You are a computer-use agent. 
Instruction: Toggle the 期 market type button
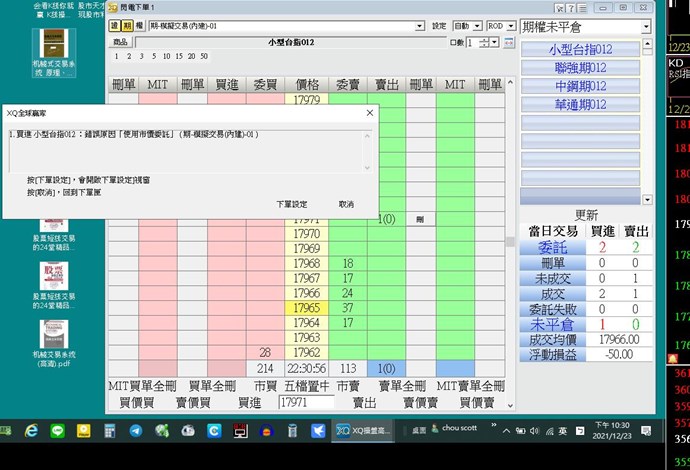coord(127,26)
